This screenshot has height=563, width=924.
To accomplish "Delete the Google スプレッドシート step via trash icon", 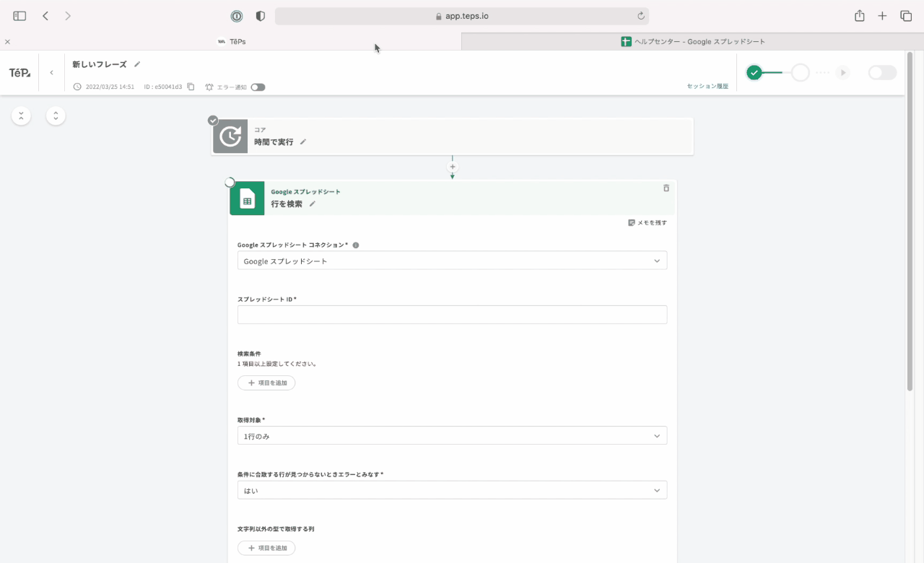I will 666,188.
